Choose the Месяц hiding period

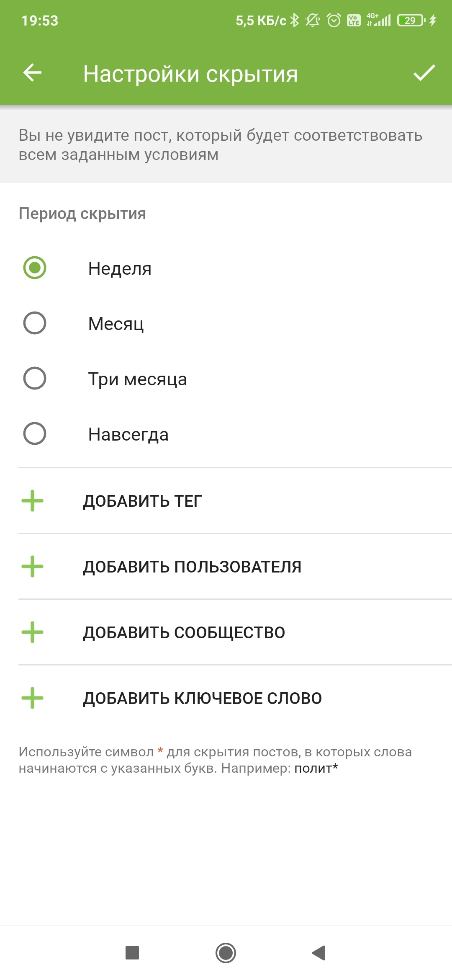point(35,323)
